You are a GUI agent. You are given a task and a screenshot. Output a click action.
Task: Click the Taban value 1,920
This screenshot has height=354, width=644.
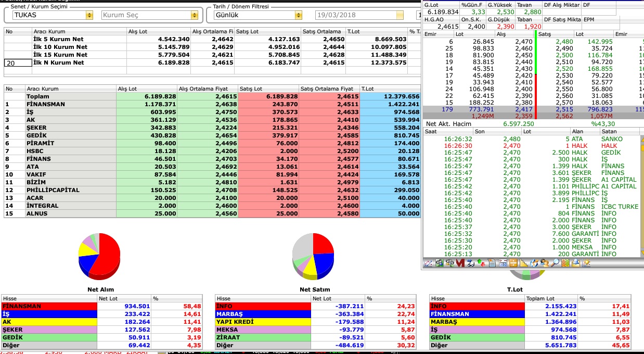coord(533,26)
